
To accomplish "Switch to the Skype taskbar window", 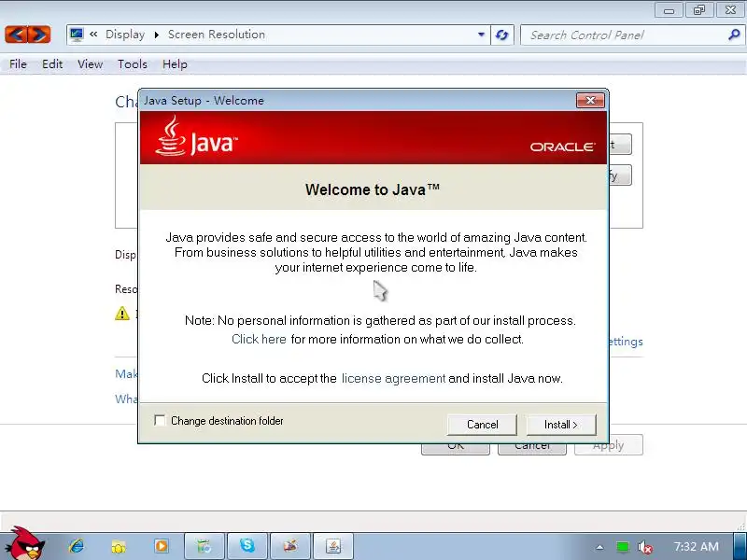I will pos(247,546).
